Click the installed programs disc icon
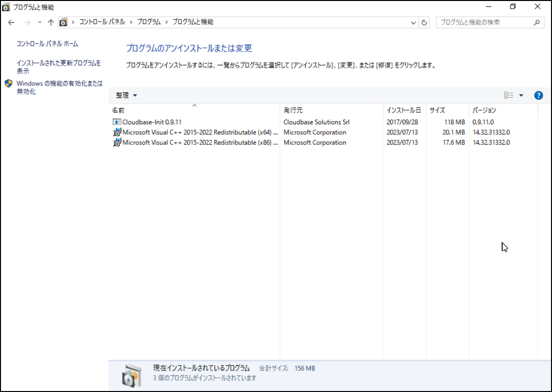Image resolution: width=552 pixels, height=392 pixels. [x=132, y=376]
